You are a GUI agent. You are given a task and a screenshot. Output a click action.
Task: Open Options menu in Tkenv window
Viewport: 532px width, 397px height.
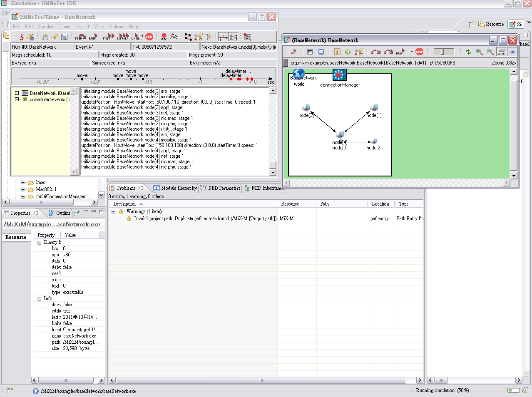pyautogui.click(x=116, y=27)
